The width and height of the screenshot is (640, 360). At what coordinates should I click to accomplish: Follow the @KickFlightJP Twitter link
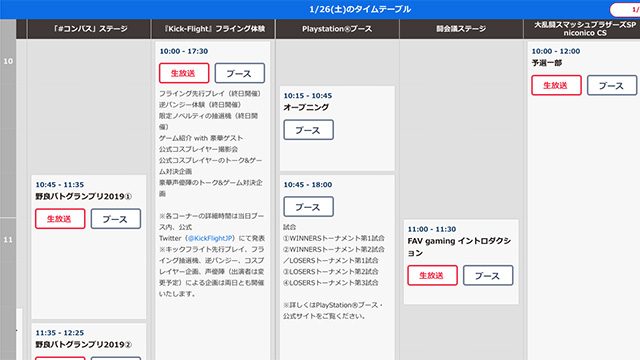pyautogui.click(x=210, y=238)
